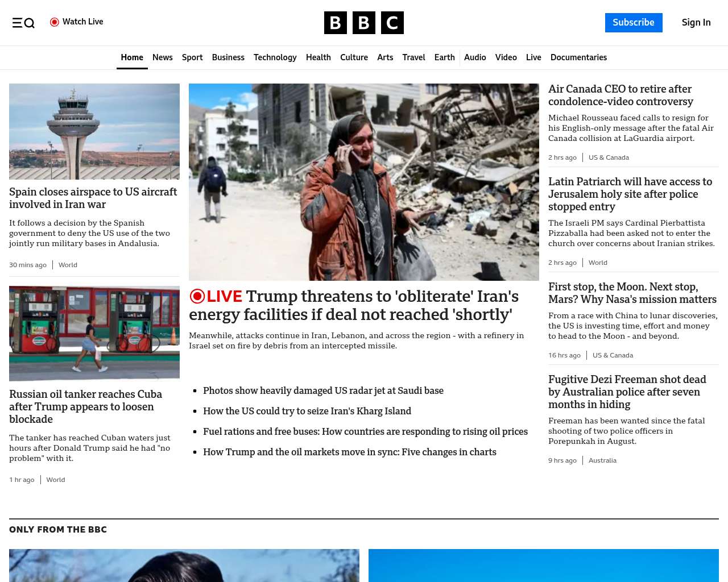Click World tag under Spain airspace story
728x582 pixels.
coord(68,265)
